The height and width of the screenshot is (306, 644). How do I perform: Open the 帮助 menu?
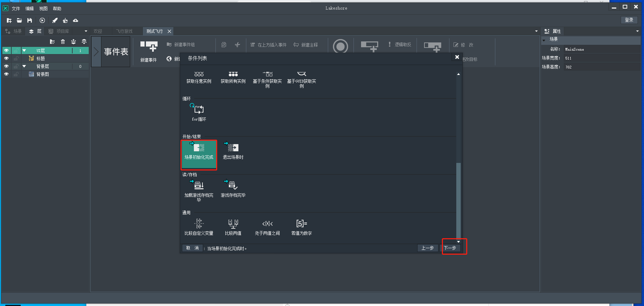57,9
